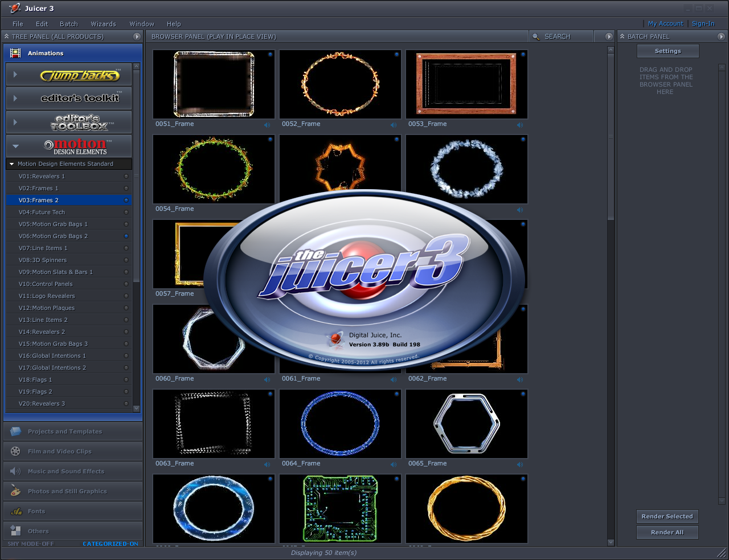Click the Film and Video Clips reel icon
Screen dimensions: 729x560
click(x=16, y=451)
